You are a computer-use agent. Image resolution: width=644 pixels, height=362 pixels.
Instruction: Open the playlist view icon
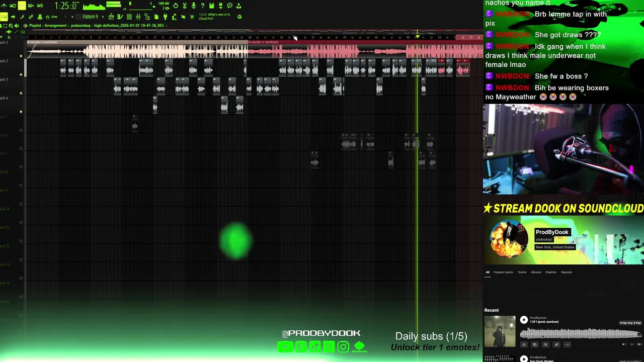click(x=111, y=17)
